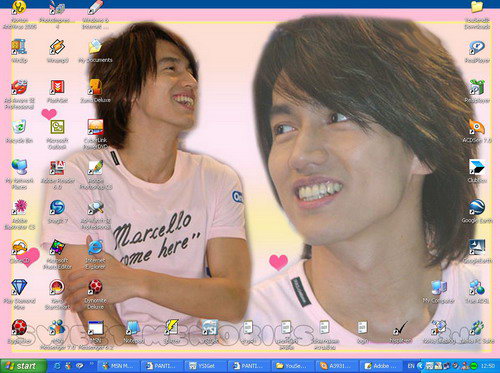Select the ACDSee 7.0 desktop icon
500x373 pixels.
pyautogui.click(x=477, y=132)
